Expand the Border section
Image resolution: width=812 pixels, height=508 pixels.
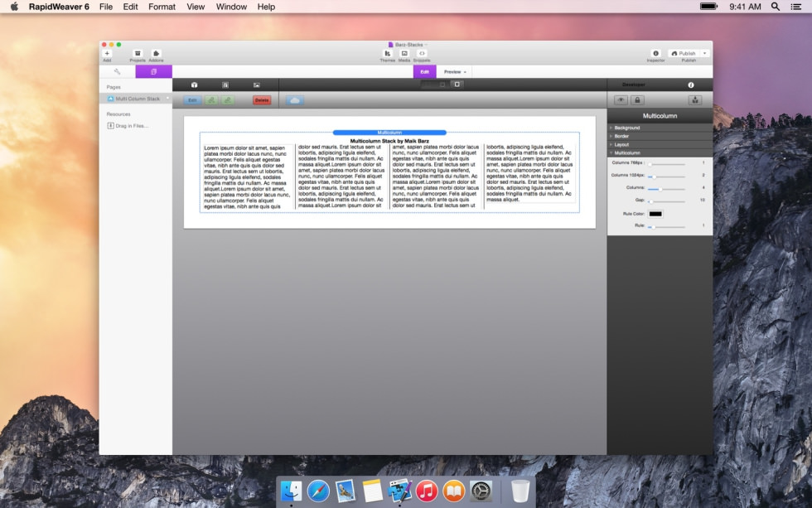click(660, 136)
